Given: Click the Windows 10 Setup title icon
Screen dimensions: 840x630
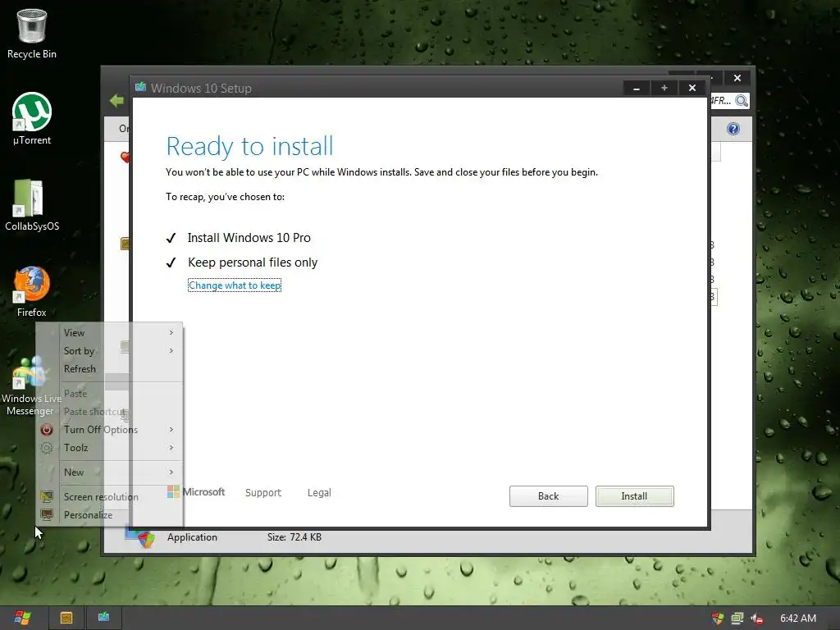Looking at the screenshot, I should point(141,87).
